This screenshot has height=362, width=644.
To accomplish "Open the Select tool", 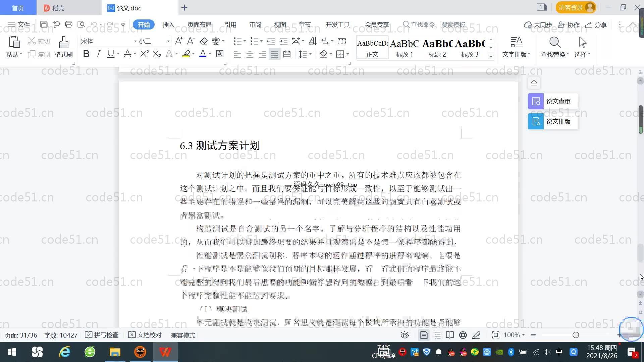I will [x=583, y=47].
